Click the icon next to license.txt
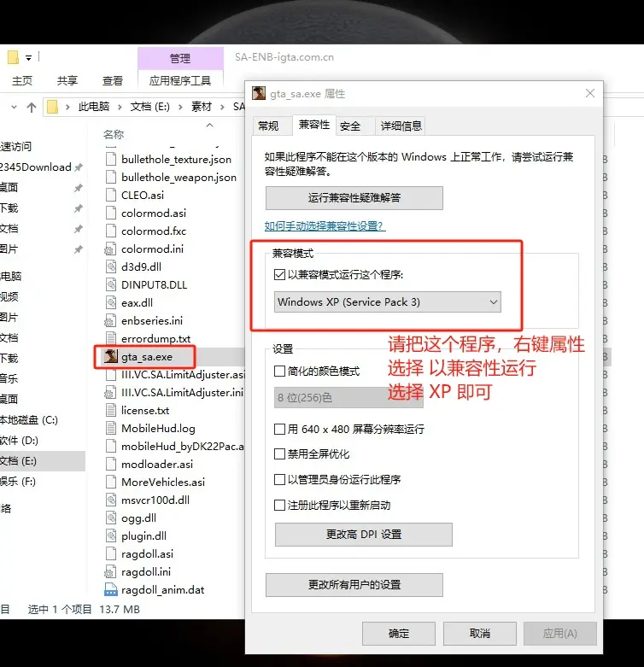 pos(111,410)
